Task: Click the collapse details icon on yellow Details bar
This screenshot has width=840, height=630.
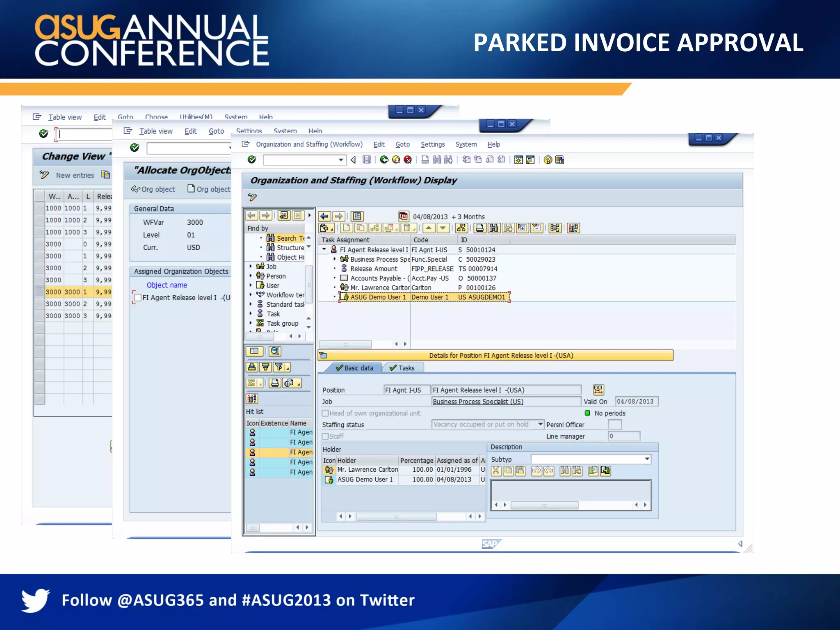Action: point(323,355)
